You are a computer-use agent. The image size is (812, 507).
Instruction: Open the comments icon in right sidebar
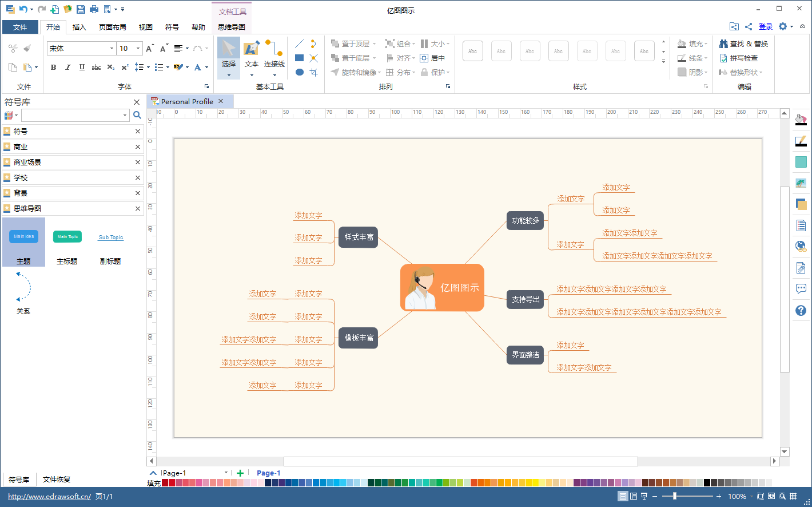(x=801, y=289)
